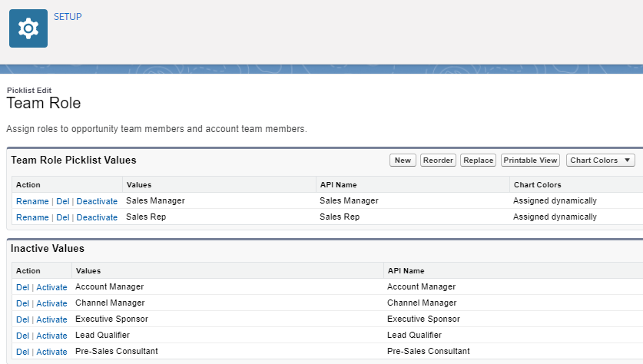Expand the Chart Colors dropdown
The width and height of the screenshot is (643, 364).
pyautogui.click(x=601, y=160)
